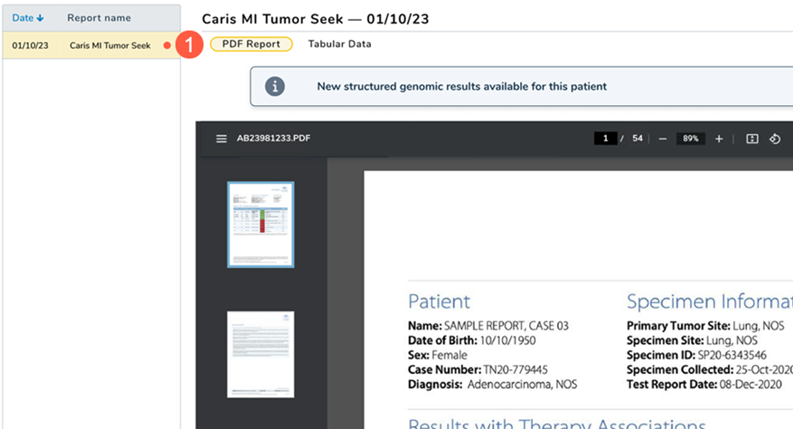Viewport: 793px width, 429px height.
Task: Select the page 1 thumbnail
Action: pos(260,224)
